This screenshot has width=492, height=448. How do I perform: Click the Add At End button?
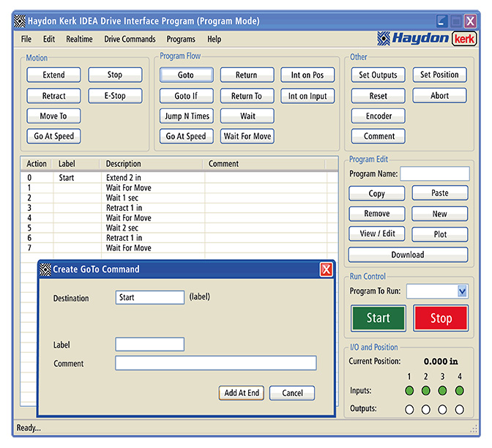pyautogui.click(x=242, y=393)
